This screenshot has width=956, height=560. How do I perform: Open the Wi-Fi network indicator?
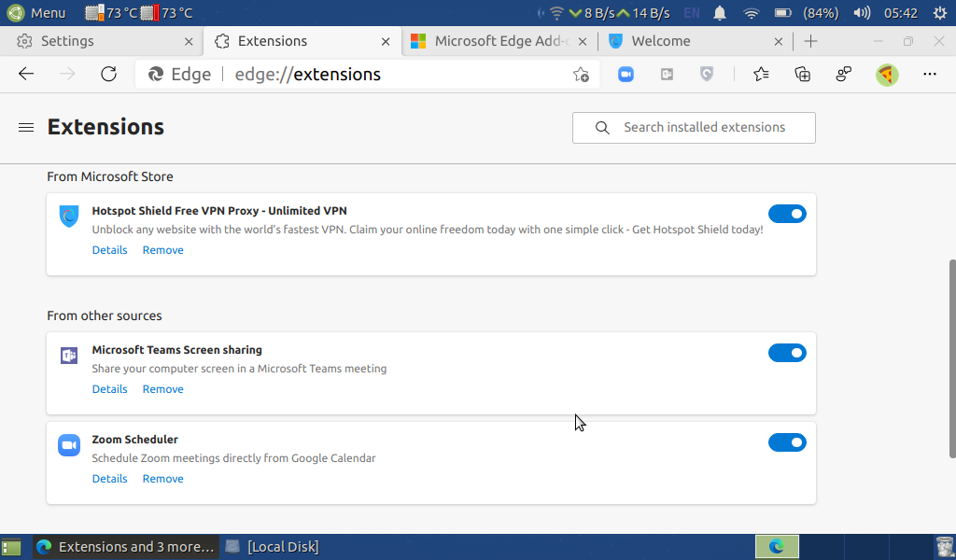[x=752, y=13]
